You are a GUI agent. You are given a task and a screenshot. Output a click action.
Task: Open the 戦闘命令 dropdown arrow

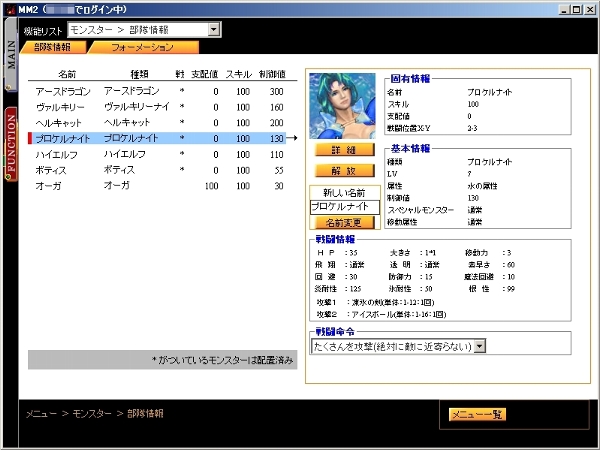coord(479,346)
